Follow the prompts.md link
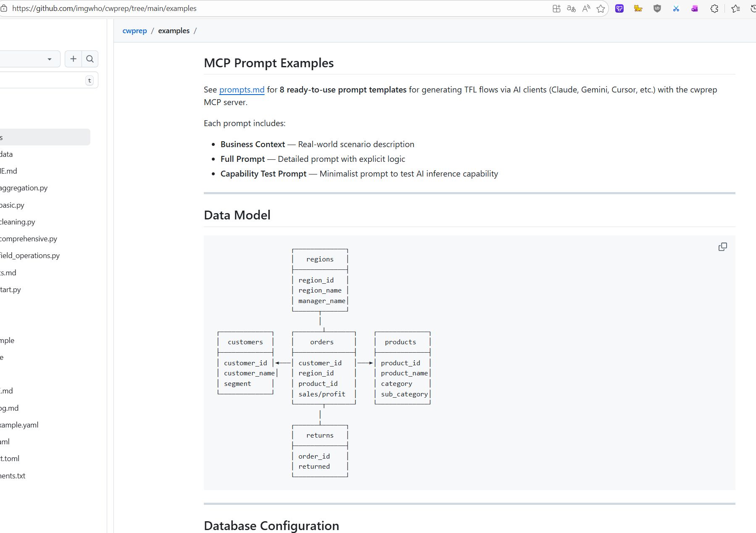 pos(242,90)
